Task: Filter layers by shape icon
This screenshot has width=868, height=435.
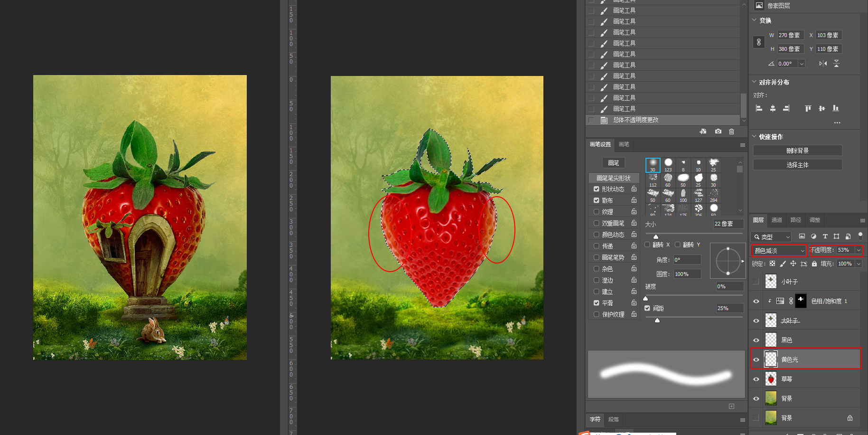Action: [x=836, y=236]
